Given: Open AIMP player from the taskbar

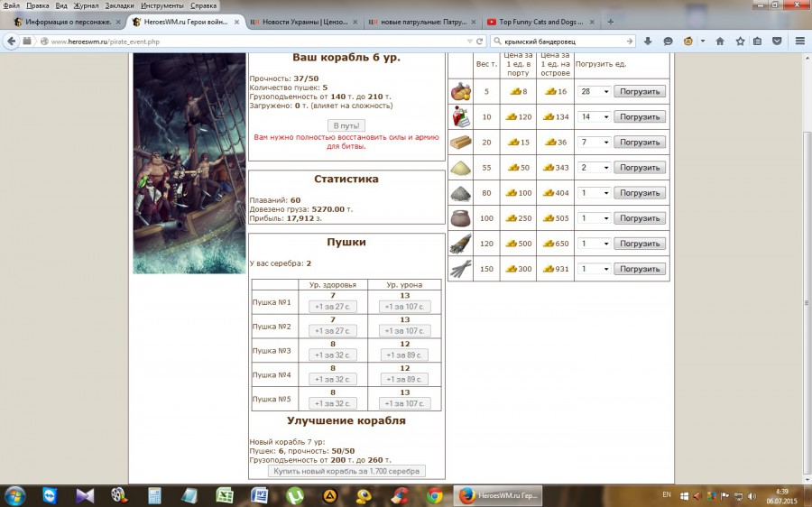Looking at the screenshot, I should point(330,495).
